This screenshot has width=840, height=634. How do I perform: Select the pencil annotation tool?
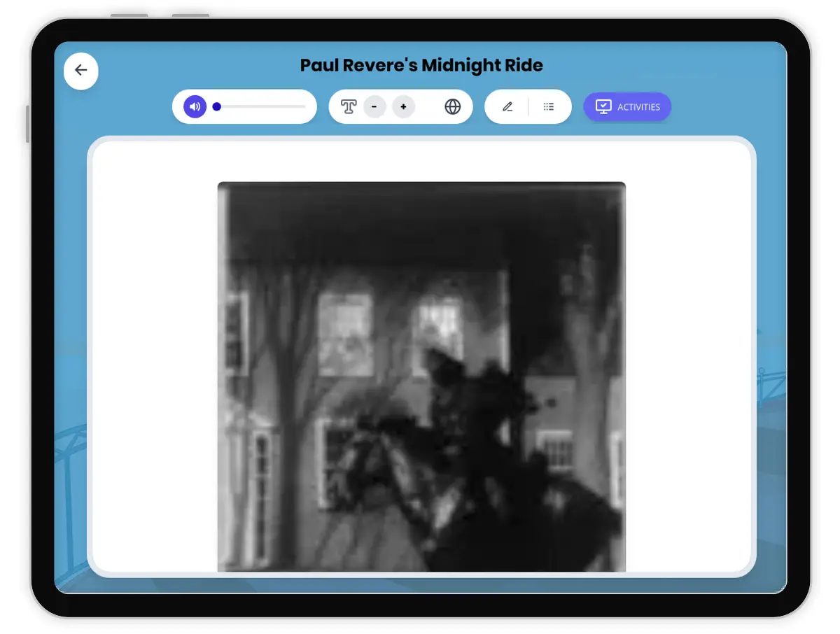click(507, 107)
